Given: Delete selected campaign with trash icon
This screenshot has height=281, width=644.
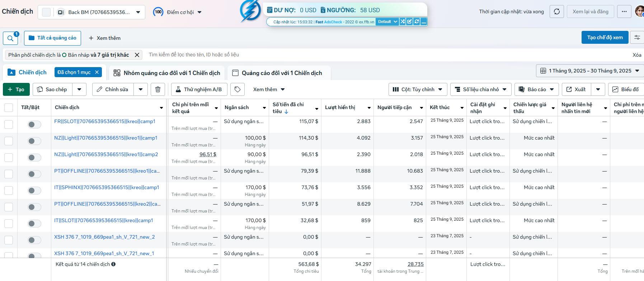Looking at the screenshot, I should 158,89.
